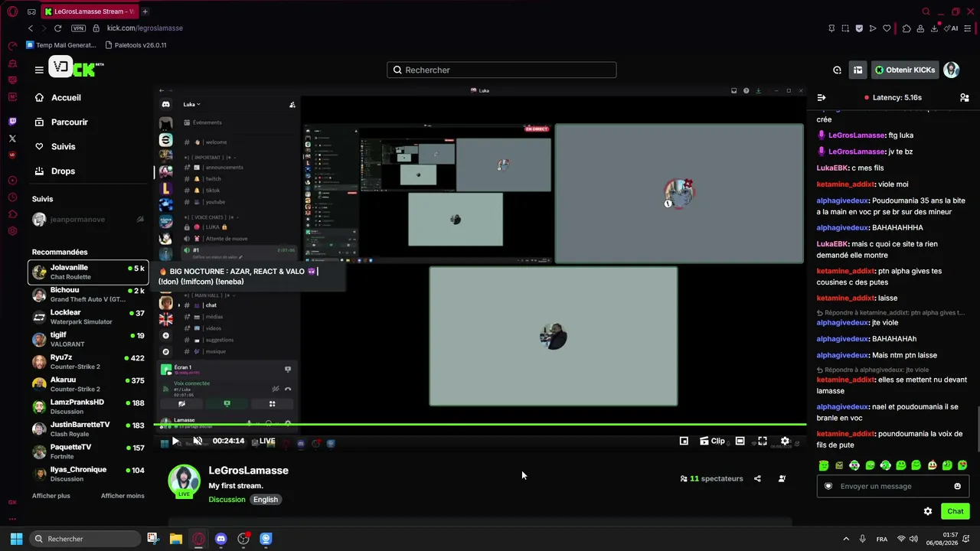Switch to LeGrosLamasse Stream tab
The image size is (980, 551).
88,11
